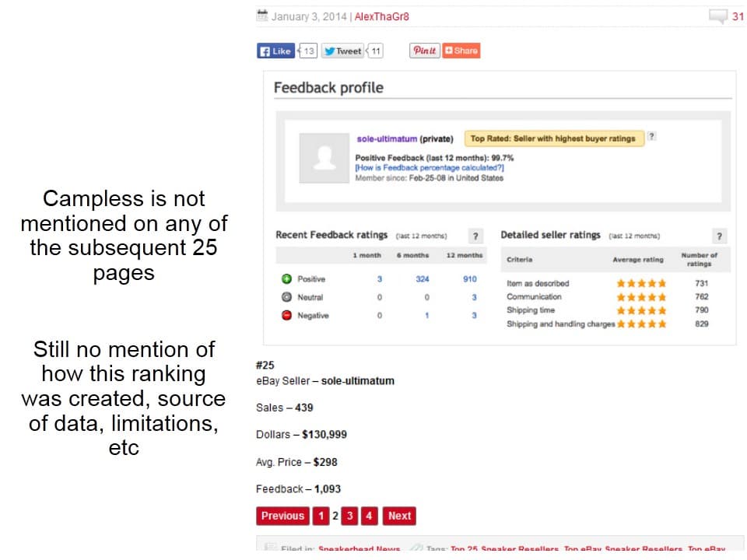The height and width of the screenshot is (560, 747).
Task: Click the orange Share button
Action: (x=461, y=51)
